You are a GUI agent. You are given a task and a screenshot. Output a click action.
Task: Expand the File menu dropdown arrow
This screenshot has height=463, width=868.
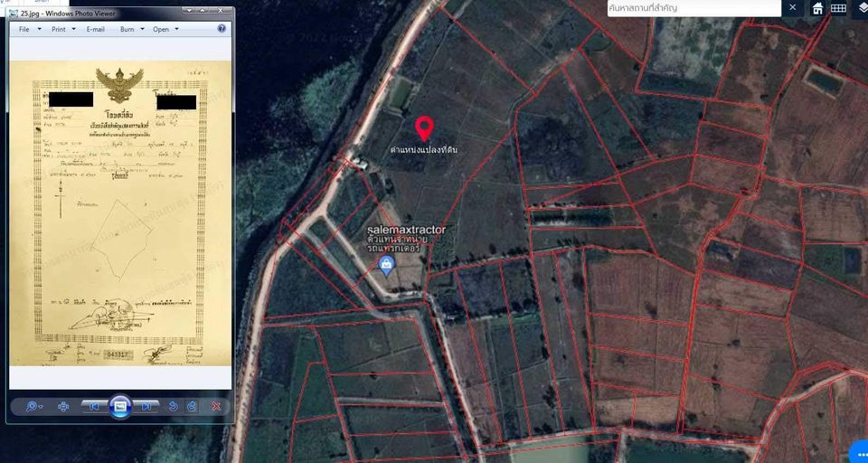pos(39,29)
